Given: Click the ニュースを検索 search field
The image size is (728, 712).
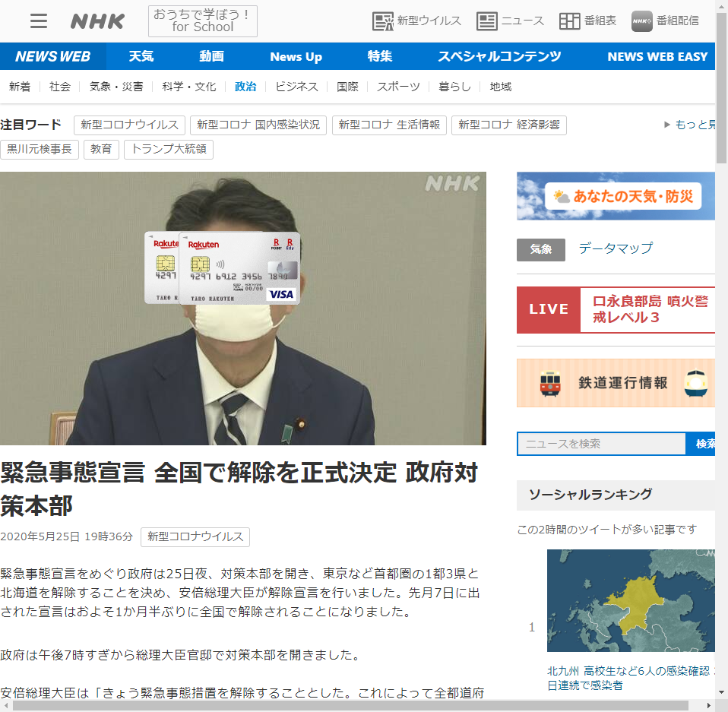Looking at the screenshot, I should (x=601, y=444).
